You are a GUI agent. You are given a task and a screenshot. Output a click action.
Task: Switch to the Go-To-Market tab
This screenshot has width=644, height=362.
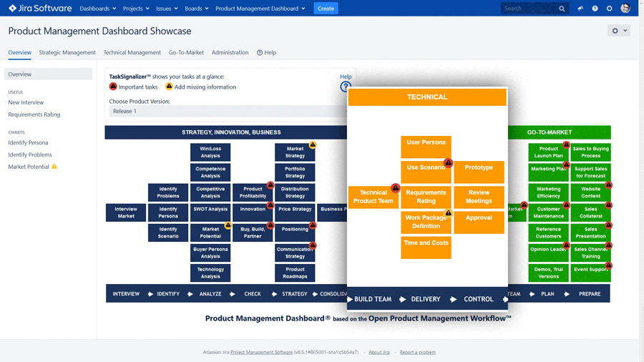pos(186,52)
